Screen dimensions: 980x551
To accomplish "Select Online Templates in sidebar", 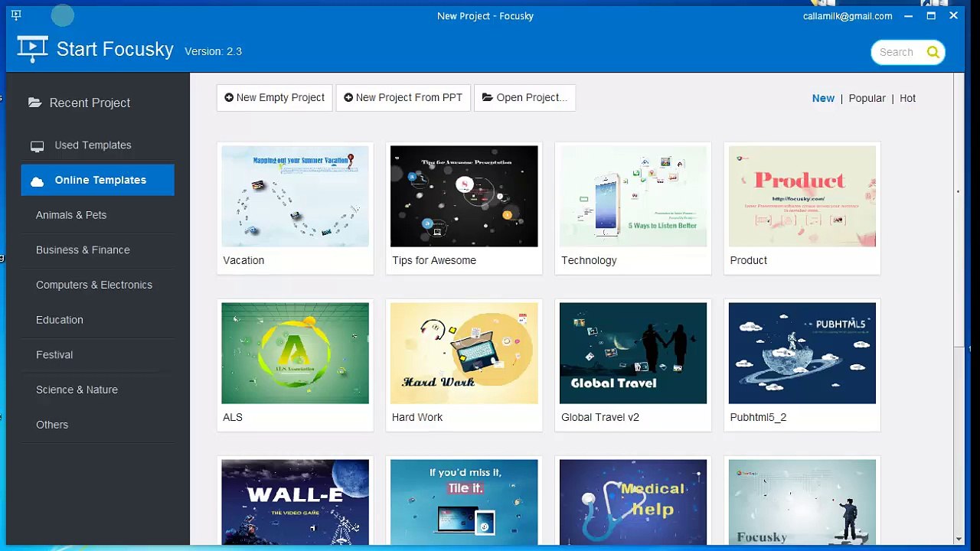I will (98, 180).
